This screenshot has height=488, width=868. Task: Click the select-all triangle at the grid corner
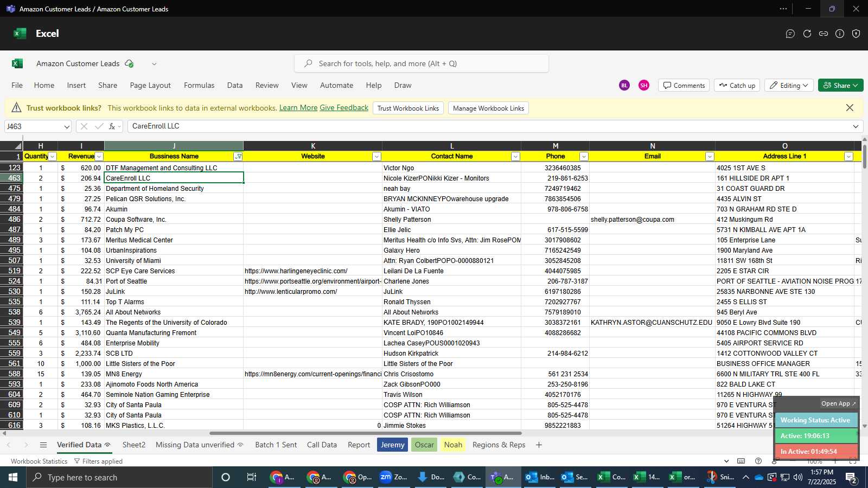(x=17, y=146)
